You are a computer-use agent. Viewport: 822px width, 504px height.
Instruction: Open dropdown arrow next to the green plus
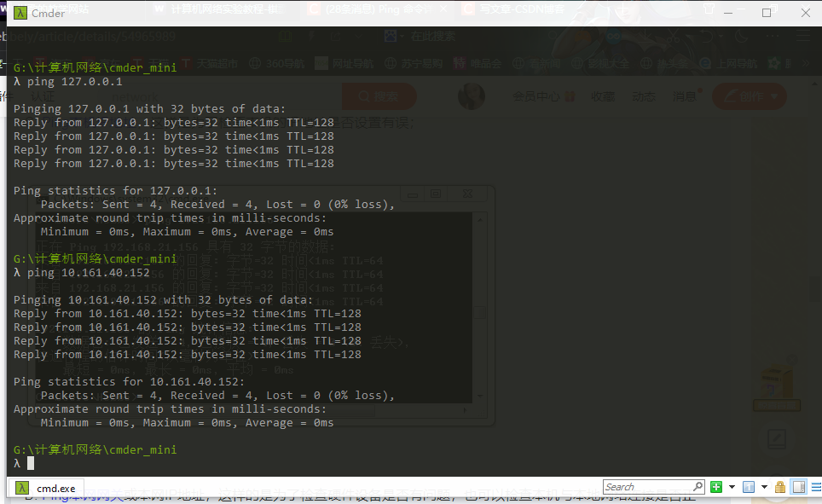(x=732, y=487)
